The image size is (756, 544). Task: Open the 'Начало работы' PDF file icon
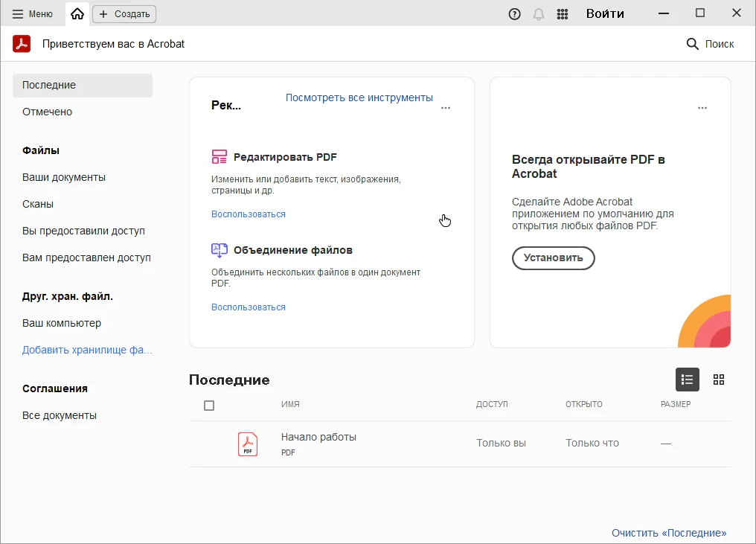[x=248, y=444]
